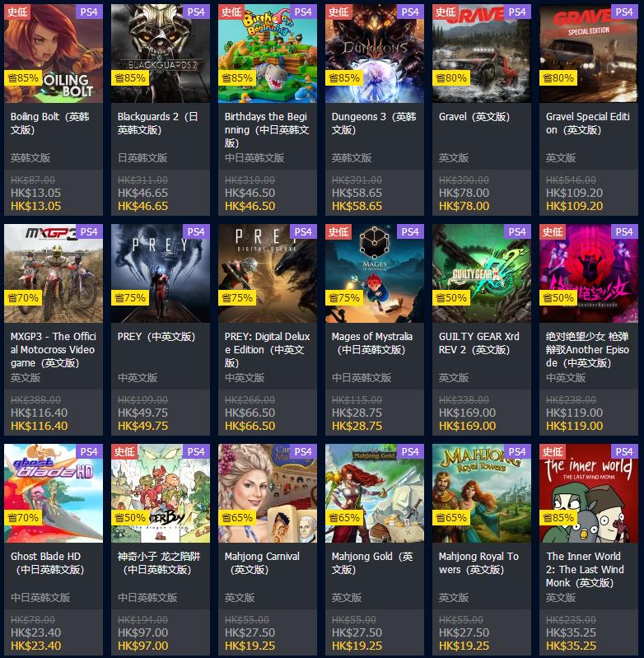The height and width of the screenshot is (658, 644).
Task: Click the 省70% discount tag on MXGP3
Action: pyautogui.click(x=23, y=298)
